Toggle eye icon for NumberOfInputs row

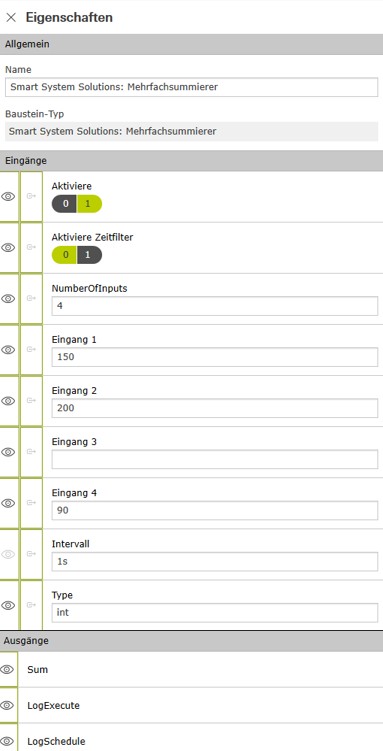(x=8, y=298)
